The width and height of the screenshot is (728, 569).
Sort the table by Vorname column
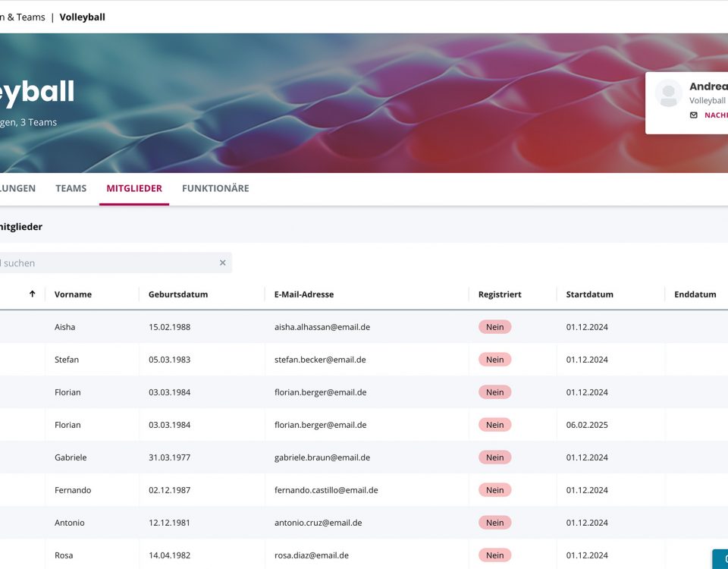[x=73, y=294]
